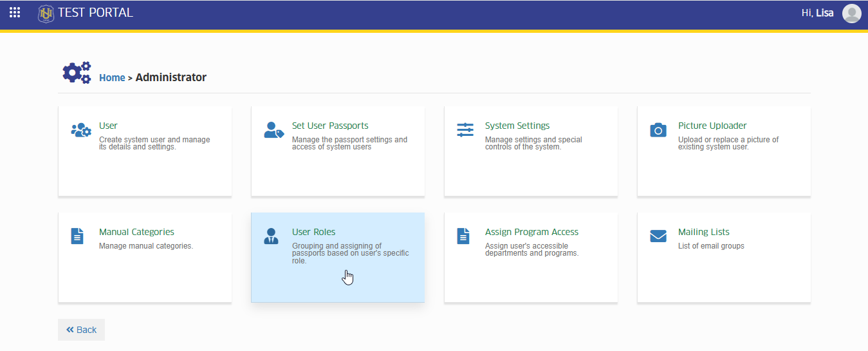Viewport: 868px width, 351px height.
Task: Open Lisa's profile avatar
Action: [852, 14]
